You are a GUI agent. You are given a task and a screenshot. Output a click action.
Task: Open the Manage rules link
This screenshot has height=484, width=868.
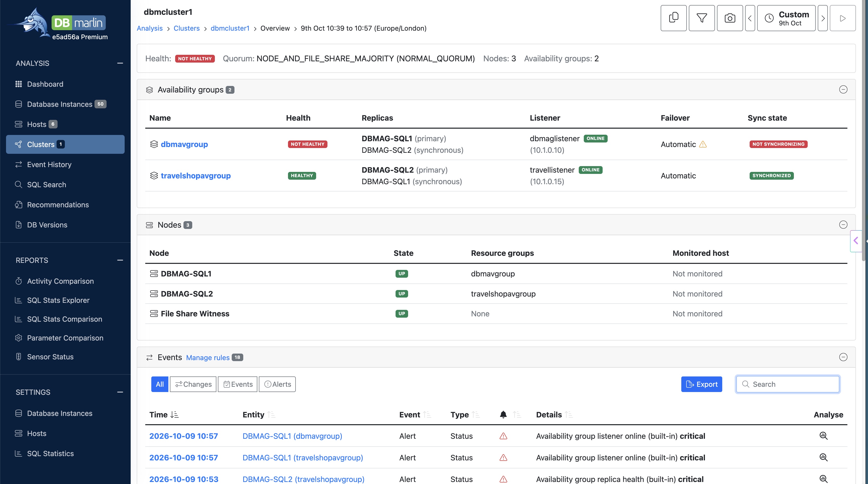208,358
